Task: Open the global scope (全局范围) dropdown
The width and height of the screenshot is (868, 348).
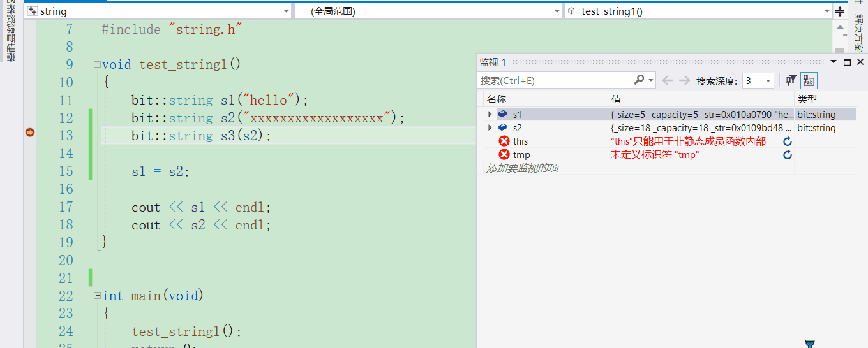Action: pyautogui.click(x=557, y=11)
